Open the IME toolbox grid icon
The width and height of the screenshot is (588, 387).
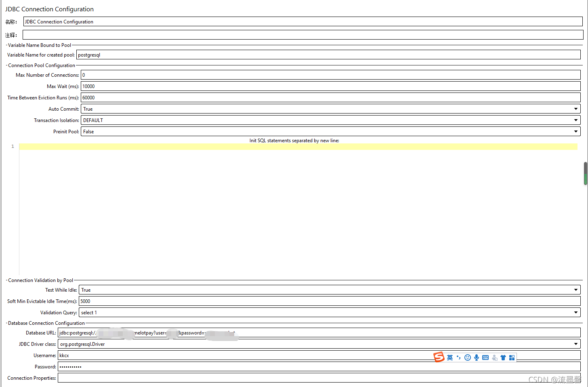(x=512, y=358)
